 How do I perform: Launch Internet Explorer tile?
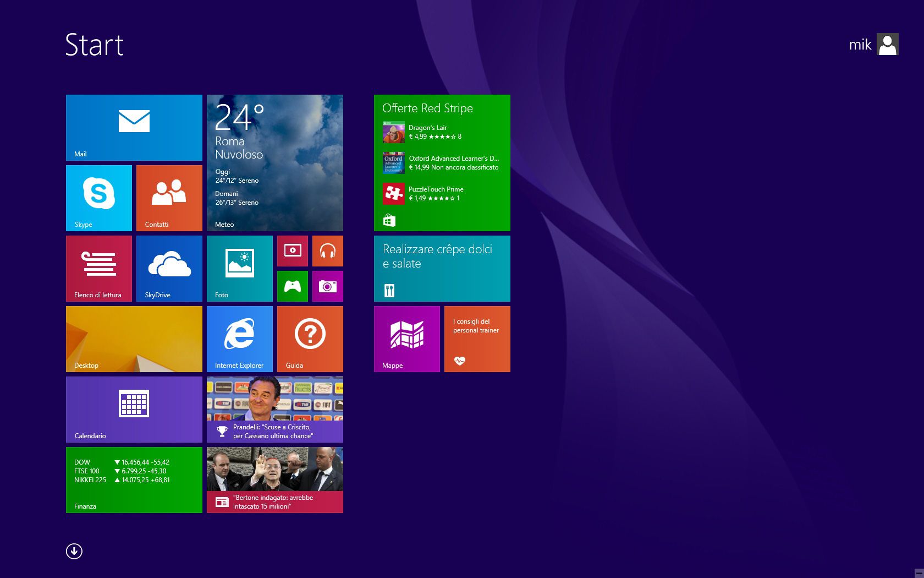[239, 339]
